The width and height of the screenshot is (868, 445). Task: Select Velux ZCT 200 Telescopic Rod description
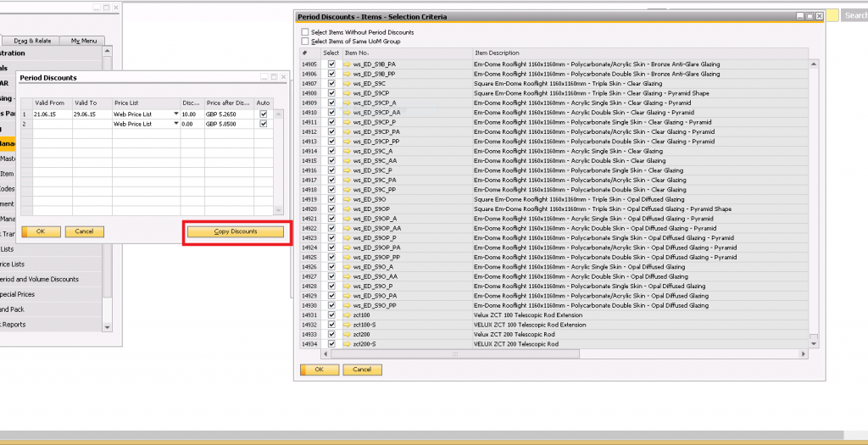coord(516,334)
